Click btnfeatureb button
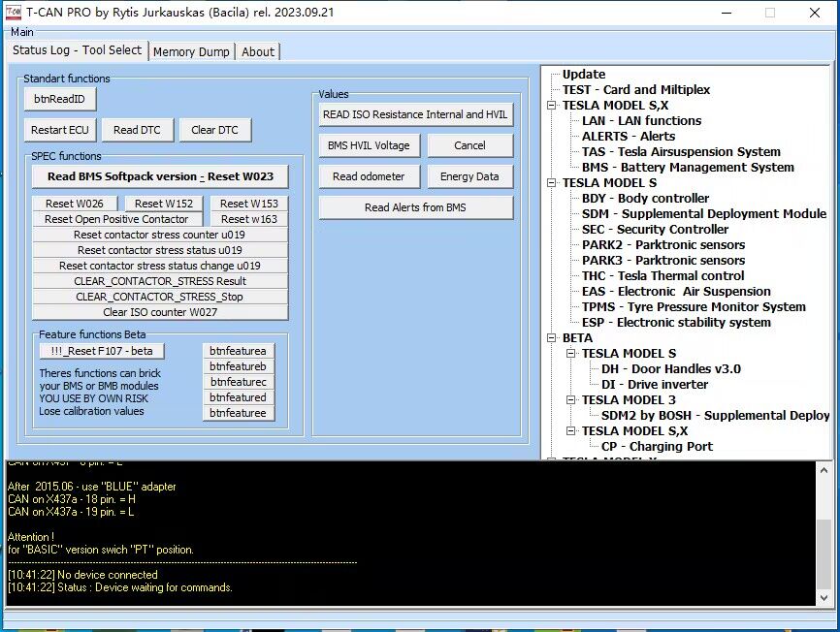 (239, 366)
